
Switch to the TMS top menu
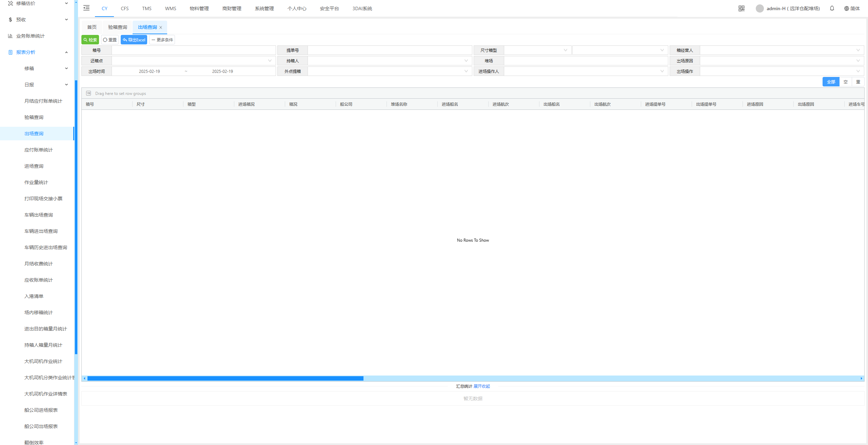coord(147,8)
